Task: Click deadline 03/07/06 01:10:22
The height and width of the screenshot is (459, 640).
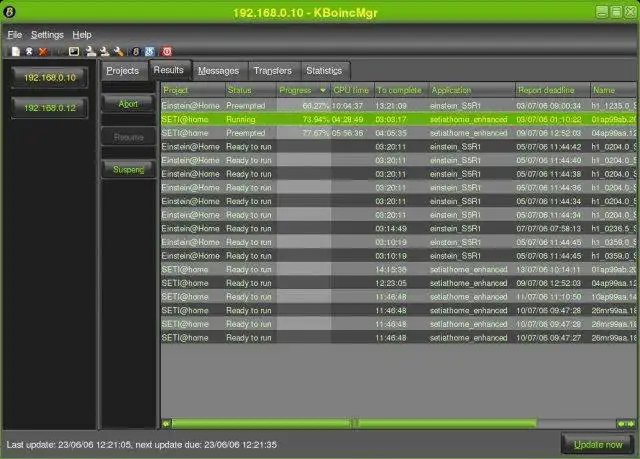Action: [x=549, y=120]
